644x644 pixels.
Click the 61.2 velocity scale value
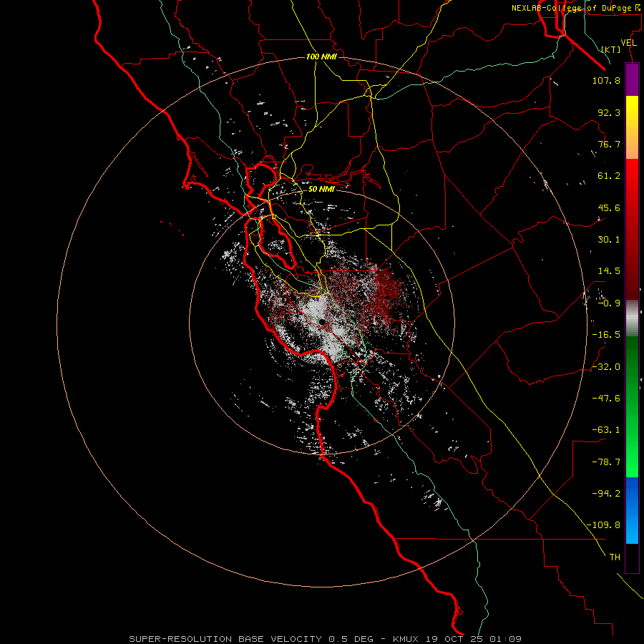(609, 176)
